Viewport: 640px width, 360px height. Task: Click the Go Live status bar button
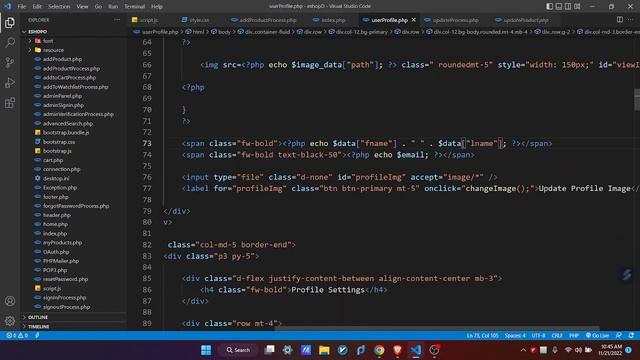point(597,336)
